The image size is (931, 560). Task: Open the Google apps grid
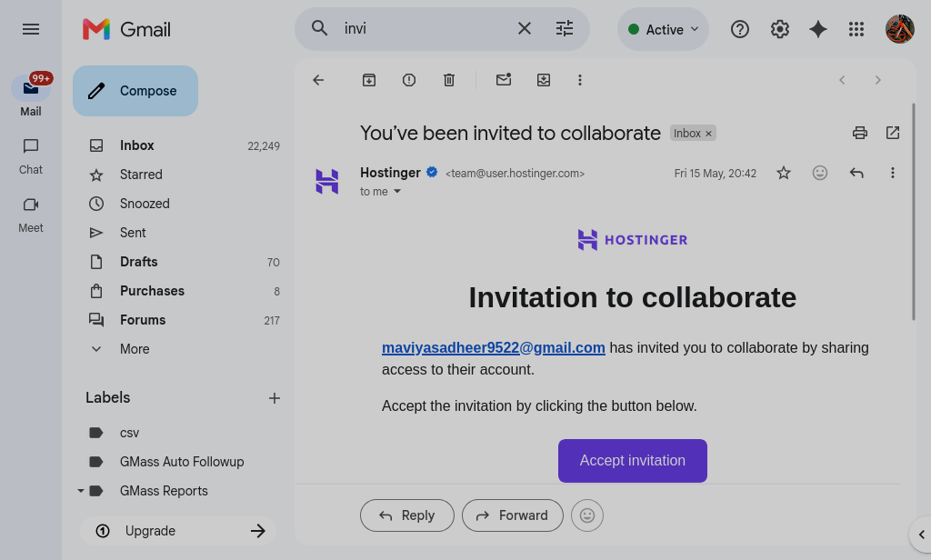[x=856, y=29]
